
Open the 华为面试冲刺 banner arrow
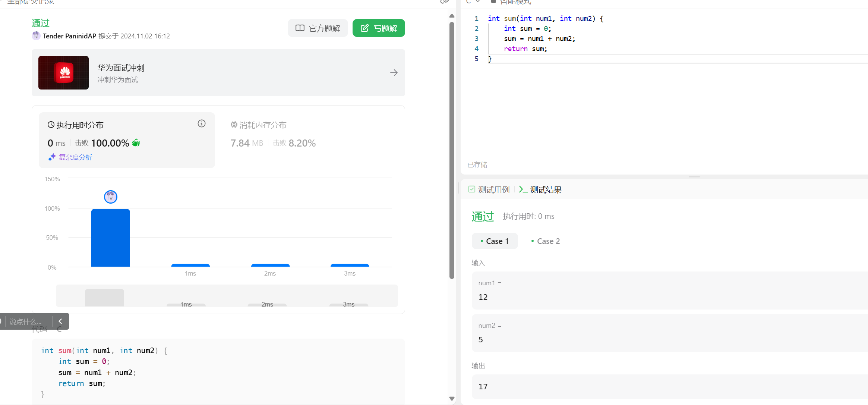point(394,73)
